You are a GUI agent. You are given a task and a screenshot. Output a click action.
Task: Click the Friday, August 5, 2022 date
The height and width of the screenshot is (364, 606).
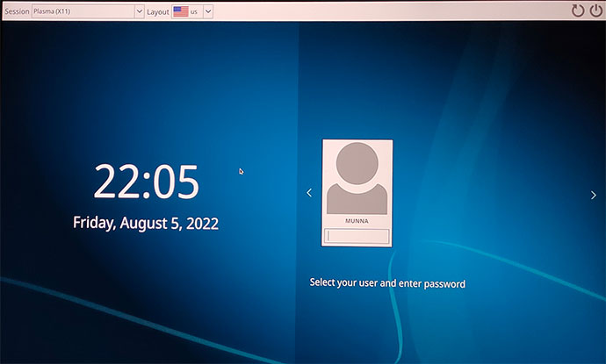pyautogui.click(x=146, y=223)
